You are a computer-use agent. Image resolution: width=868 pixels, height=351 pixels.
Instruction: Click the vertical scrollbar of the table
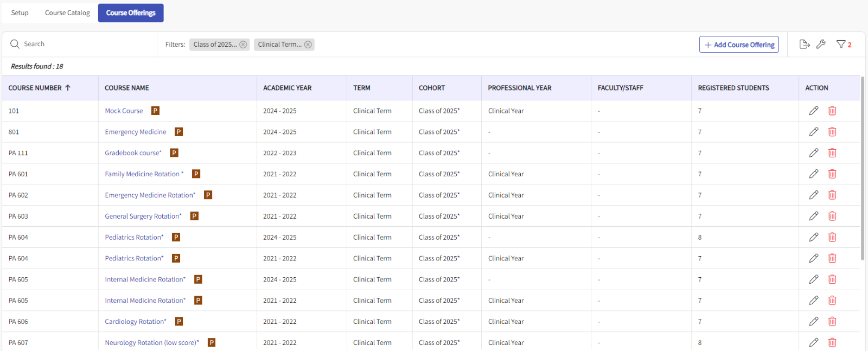(x=863, y=168)
